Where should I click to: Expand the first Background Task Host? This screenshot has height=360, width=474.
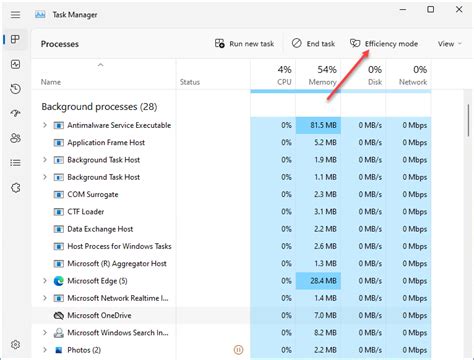pyautogui.click(x=45, y=160)
